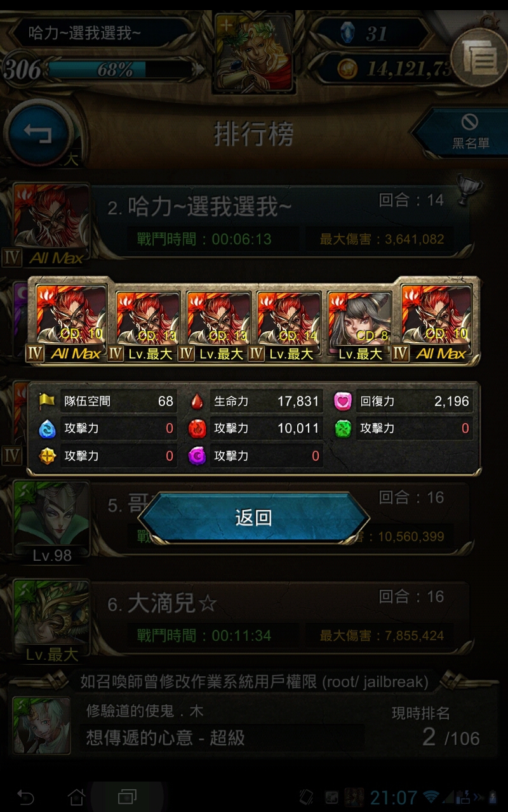The width and height of the screenshot is (508, 812).
Task: Open the 黑名單 blacklist button
Action: pyautogui.click(x=465, y=131)
